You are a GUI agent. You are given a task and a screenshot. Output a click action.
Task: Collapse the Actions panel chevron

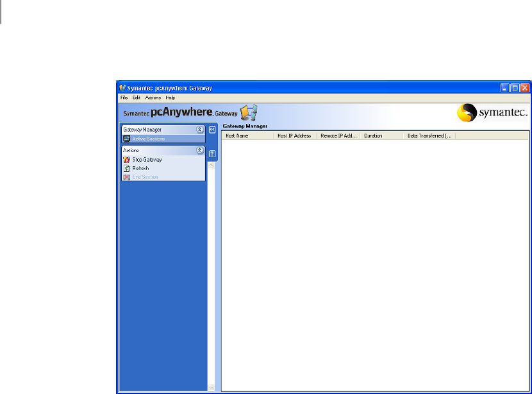click(x=200, y=150)
